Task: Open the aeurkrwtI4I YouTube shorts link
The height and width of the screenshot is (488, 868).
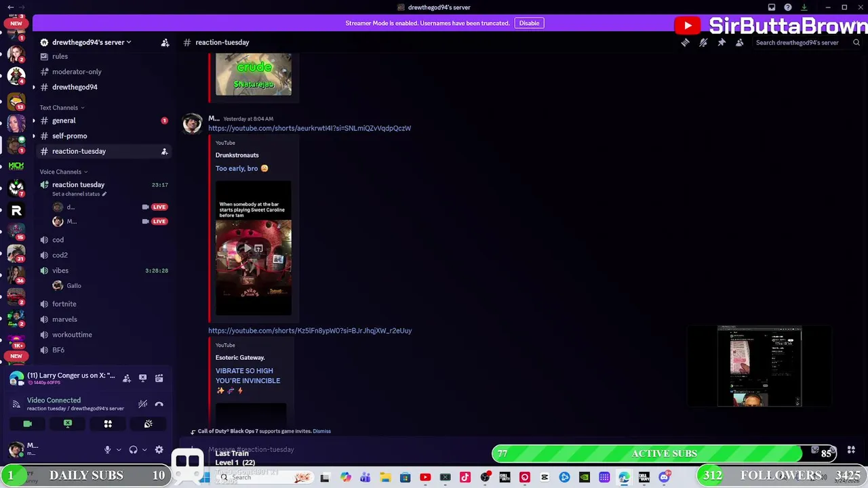Action: pos(309,128)
